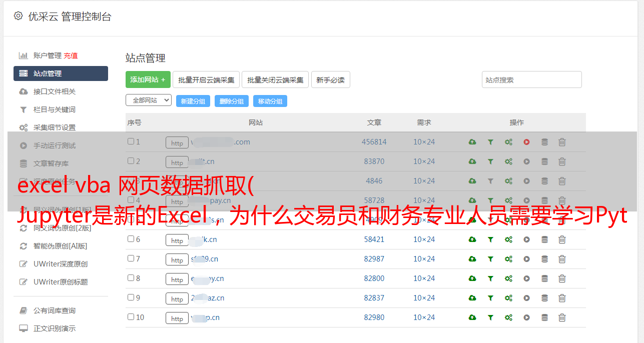644x343 pixels.
Task: Click the cloud upload icon in row 6
Action: (472, 239)
